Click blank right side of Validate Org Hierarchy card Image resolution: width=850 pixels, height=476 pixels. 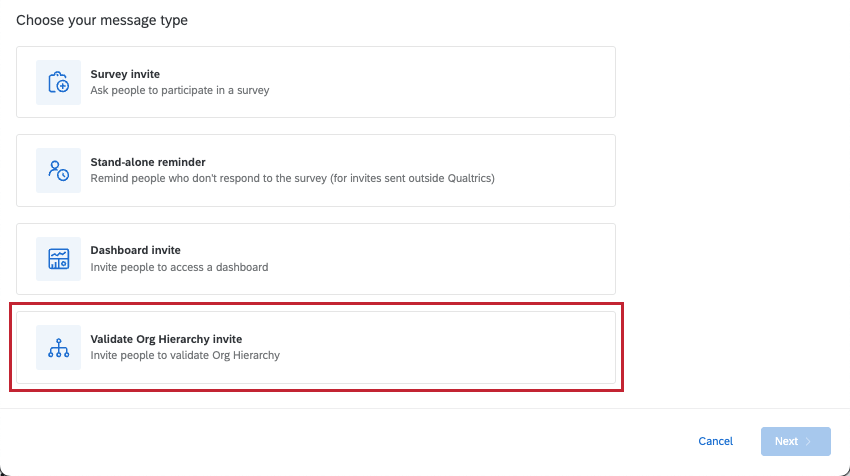pyautogui.click(x=480, y=347)
